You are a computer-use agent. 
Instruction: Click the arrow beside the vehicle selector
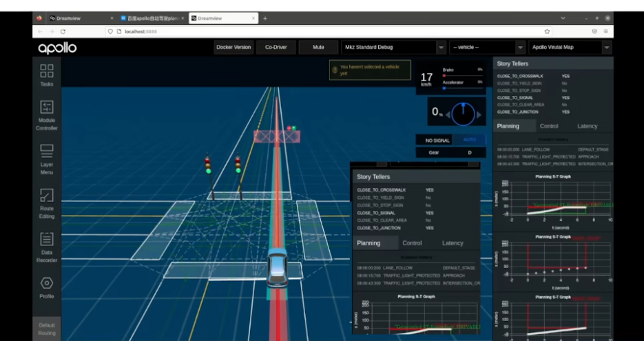pos(521,48)
